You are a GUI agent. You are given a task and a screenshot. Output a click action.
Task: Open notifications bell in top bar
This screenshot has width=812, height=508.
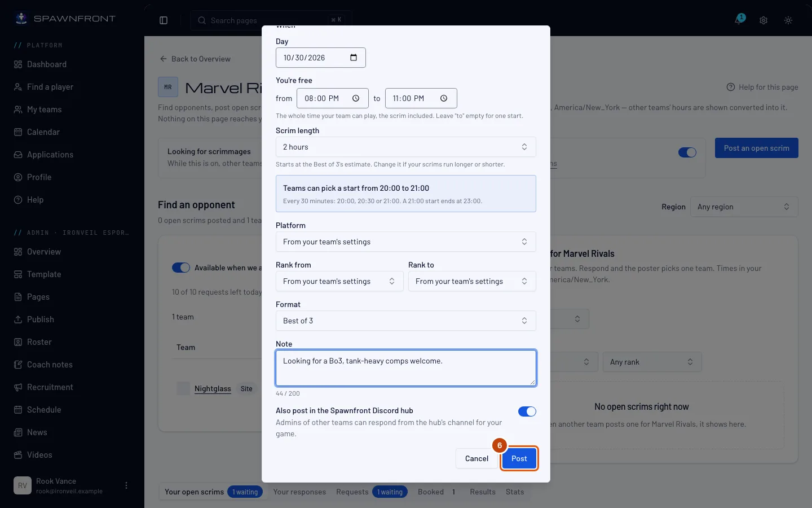pyautogui.click(x=739, y=20)
